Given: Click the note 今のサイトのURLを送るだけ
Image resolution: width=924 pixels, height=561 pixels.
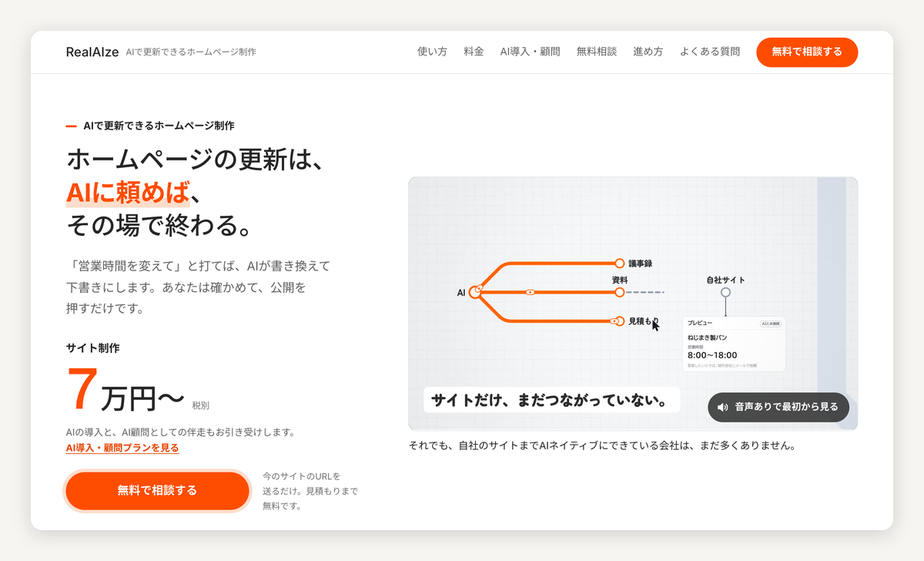Looking at the screenshot, I should coord(310,491).
